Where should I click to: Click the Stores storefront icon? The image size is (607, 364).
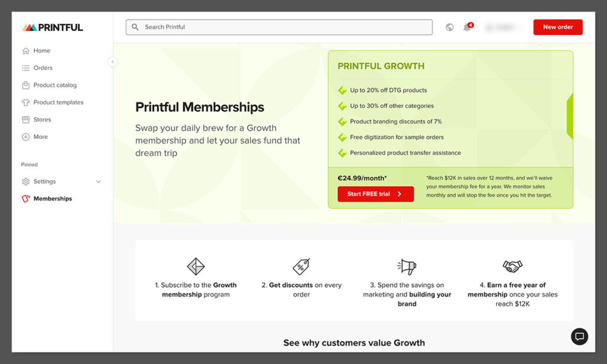click(x=25, y=120)
